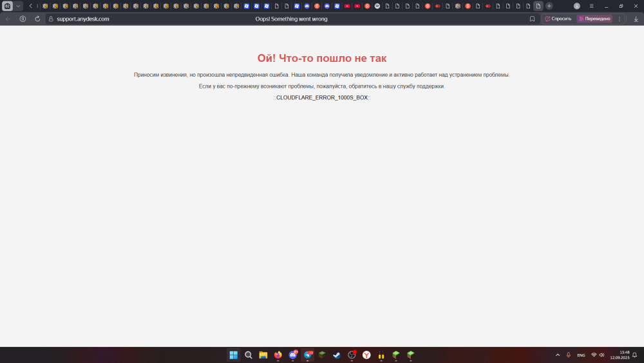644x363 pixels.
Task: Open the yellow padlock taskbar app
Action: click(381, 355)
